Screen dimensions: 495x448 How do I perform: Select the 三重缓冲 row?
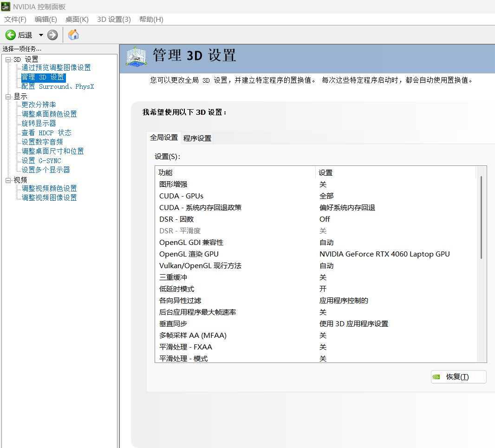[x=316, y=277]
